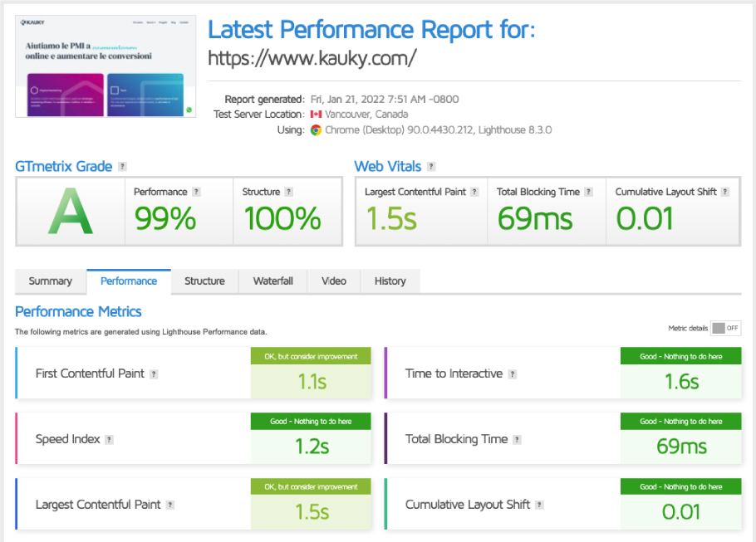The image size is (756, 542).
Task: Click help icon beside Time to Interactive metric
Action: click(513, 374)
